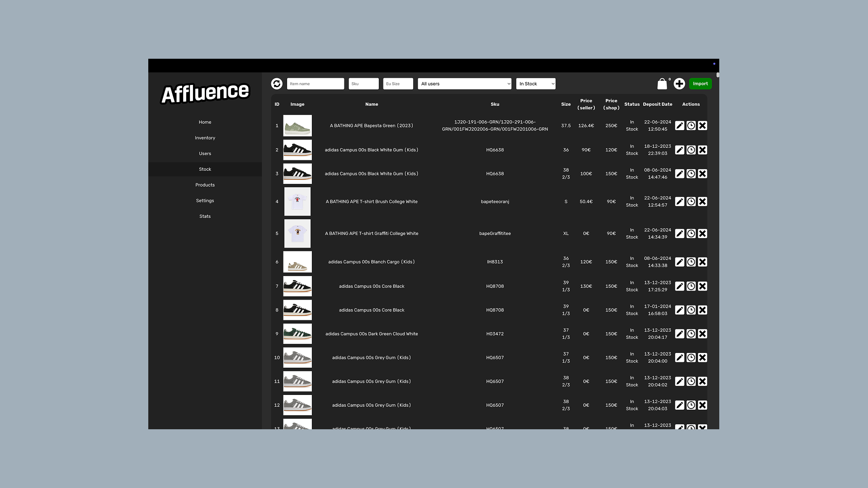
Task: Click the 250€ shop price cell
Action: pyautogui.click(x=611, y=126)
